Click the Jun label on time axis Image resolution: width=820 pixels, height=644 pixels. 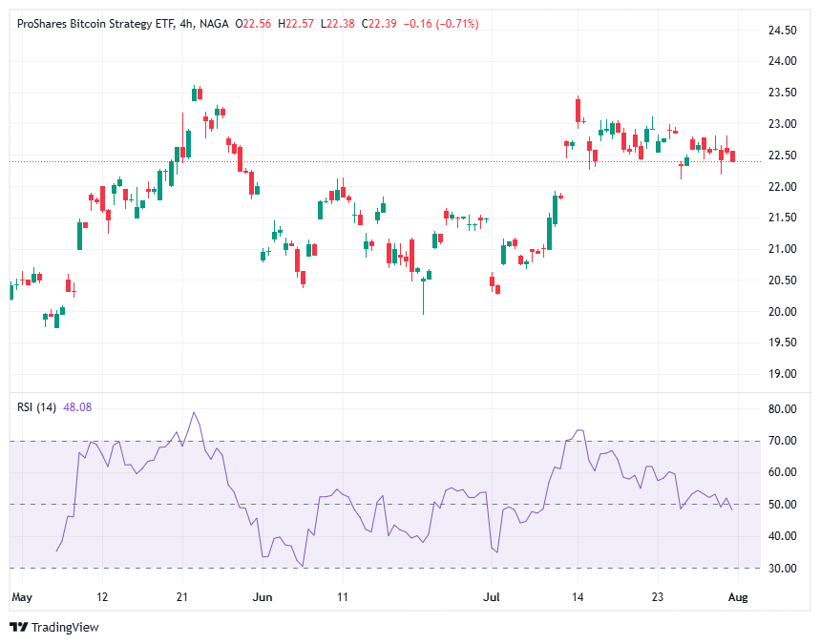point(263,596)
